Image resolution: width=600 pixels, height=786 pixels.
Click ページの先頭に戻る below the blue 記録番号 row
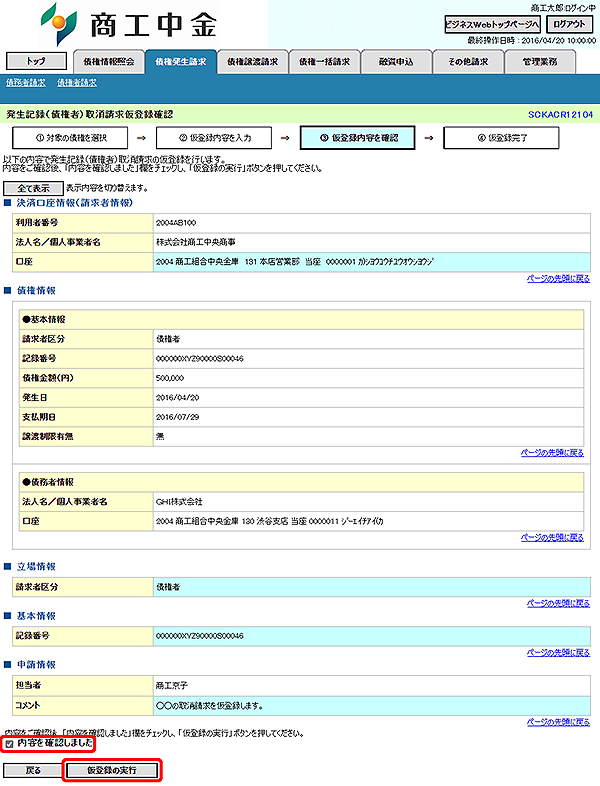[x=558, y=652]
